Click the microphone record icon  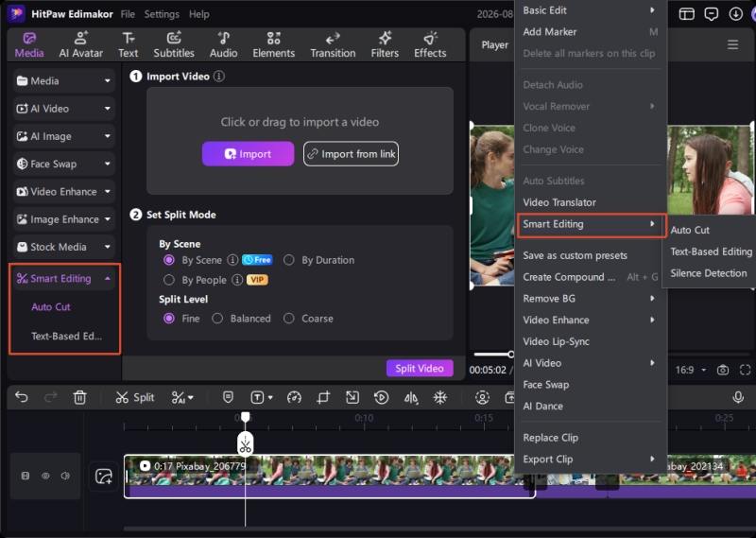tap(738, 397)
